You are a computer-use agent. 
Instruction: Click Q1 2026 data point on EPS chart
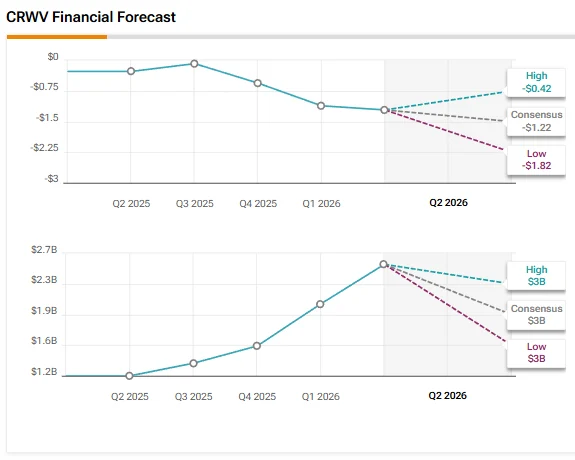click(x=321, y=106)
